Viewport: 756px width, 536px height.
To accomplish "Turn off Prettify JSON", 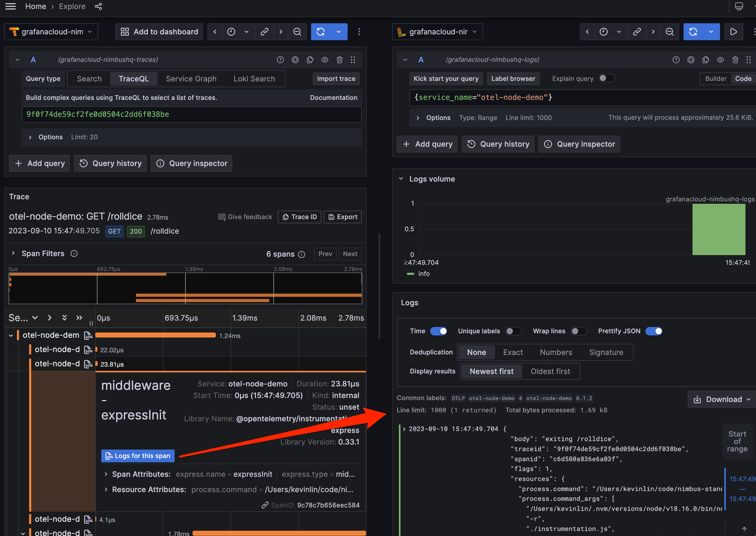I will pyautogui.click(x=654, y=331).
